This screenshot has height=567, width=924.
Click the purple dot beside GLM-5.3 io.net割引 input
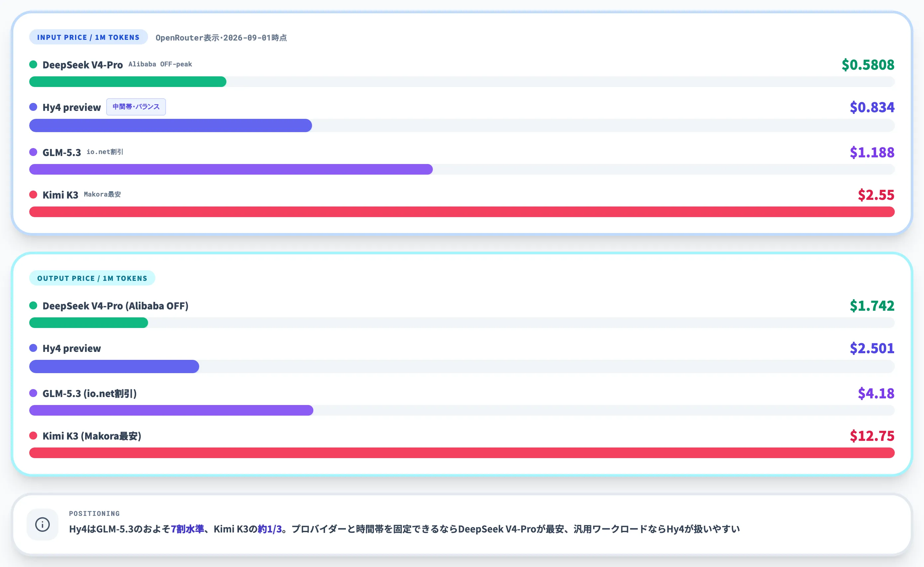click(x=34, y=152)
